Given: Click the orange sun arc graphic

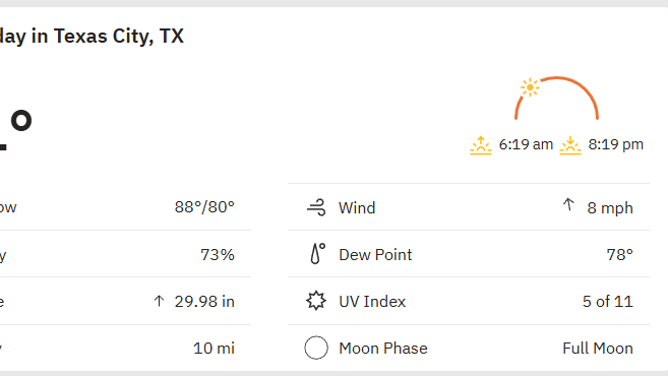Looking at the screenshot, I should point(556,98).
